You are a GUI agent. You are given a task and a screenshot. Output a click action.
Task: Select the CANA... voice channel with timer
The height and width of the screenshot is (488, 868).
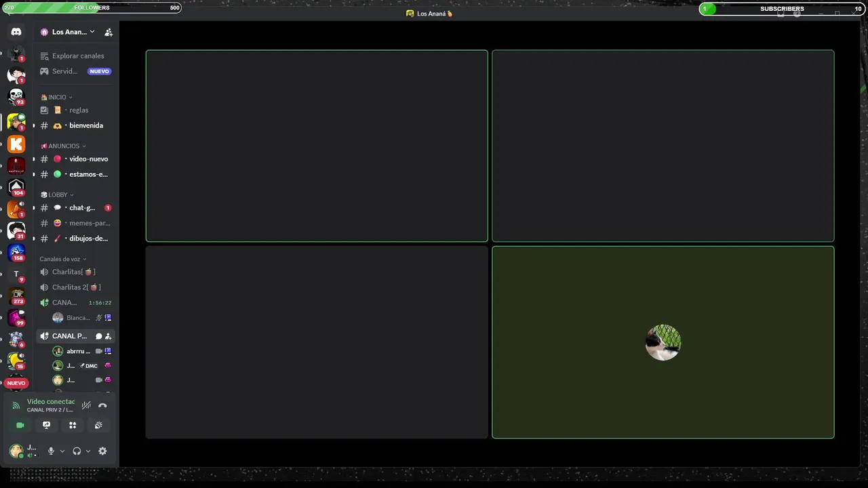tap(75, 302)
